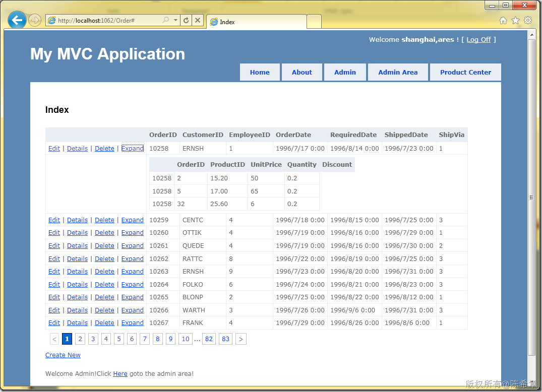Viewport: 542px width, 392px height.
Task: Click the Refresh icon in address bar
Action: pos(186,20)
